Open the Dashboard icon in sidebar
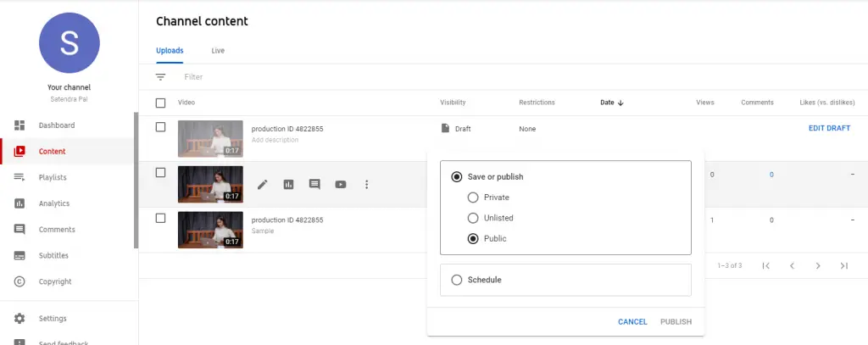Screen dimensions: 868x345 pyautogui.click(x=19, y=125)
